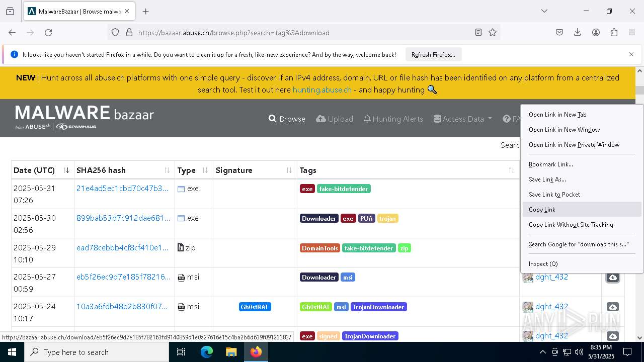Image resolution: width=644 pixels, height=362 pixels.
Task: Open the reader view icon
Action: coord(478,32)
